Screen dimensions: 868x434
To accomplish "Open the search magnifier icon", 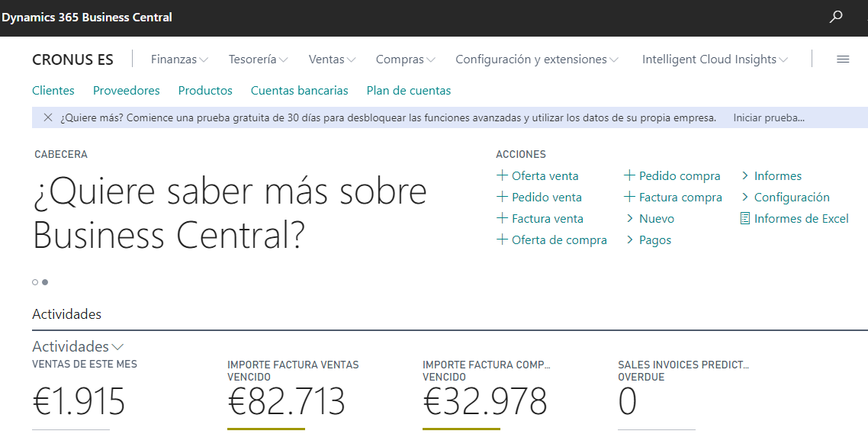I will (836, 17).
